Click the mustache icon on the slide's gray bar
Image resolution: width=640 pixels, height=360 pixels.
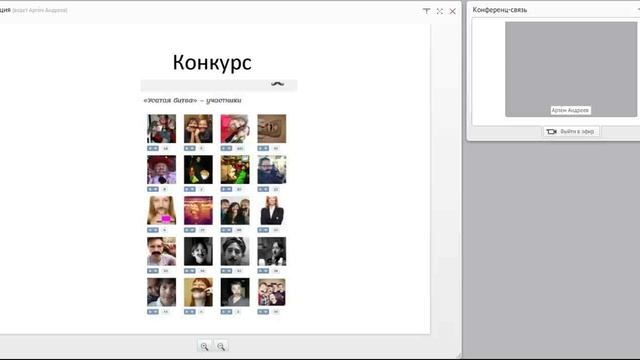[278, 84]
